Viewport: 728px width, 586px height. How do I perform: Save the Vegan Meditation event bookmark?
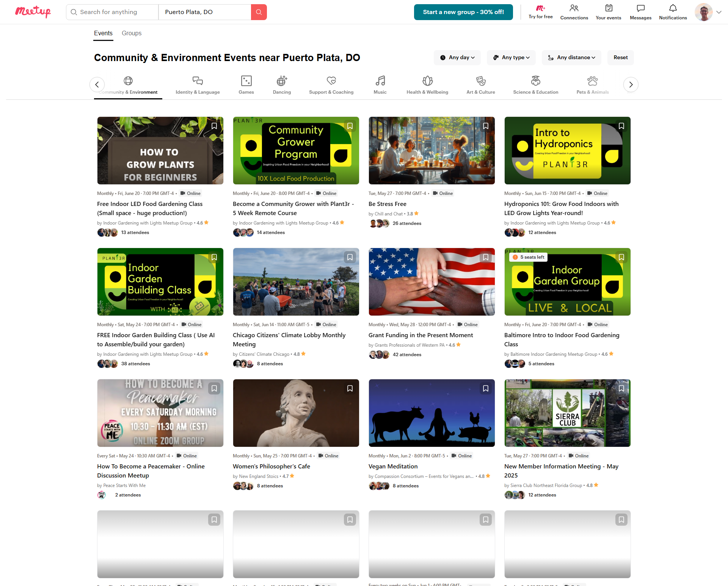tap(486, 388)
